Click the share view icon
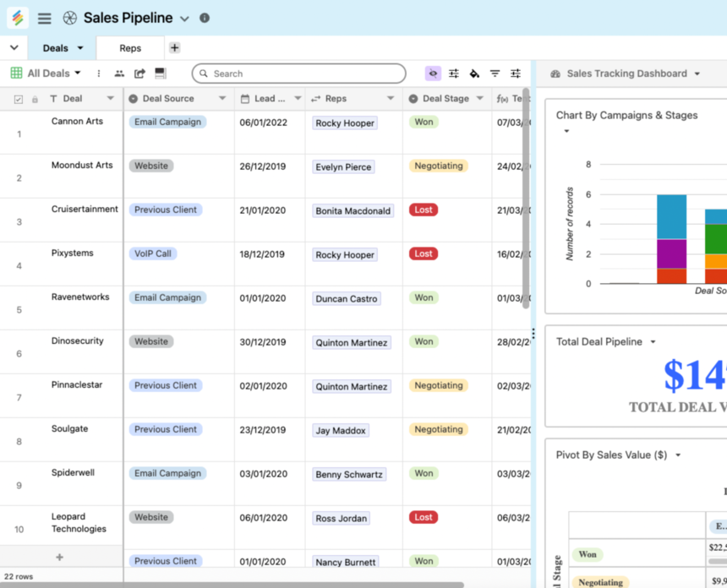 139,74
